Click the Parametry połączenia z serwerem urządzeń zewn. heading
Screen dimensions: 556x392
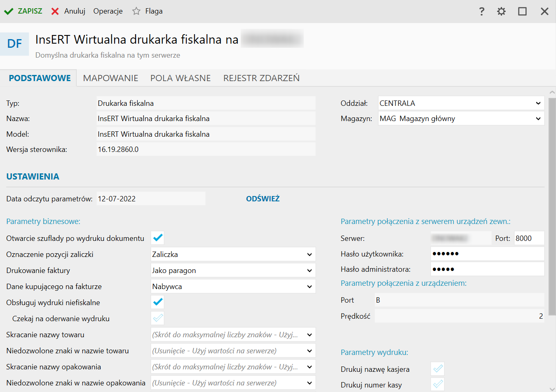click(425, 222)
